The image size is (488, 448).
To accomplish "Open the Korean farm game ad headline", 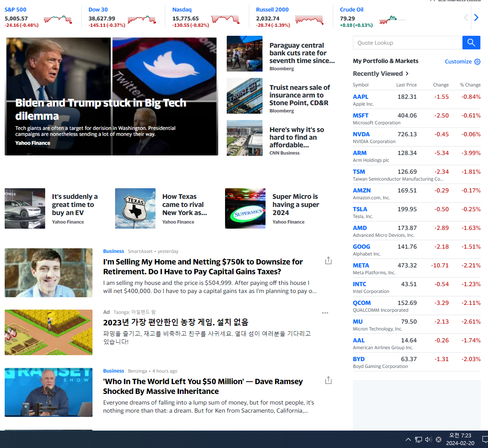I will [x=176, y=322].
